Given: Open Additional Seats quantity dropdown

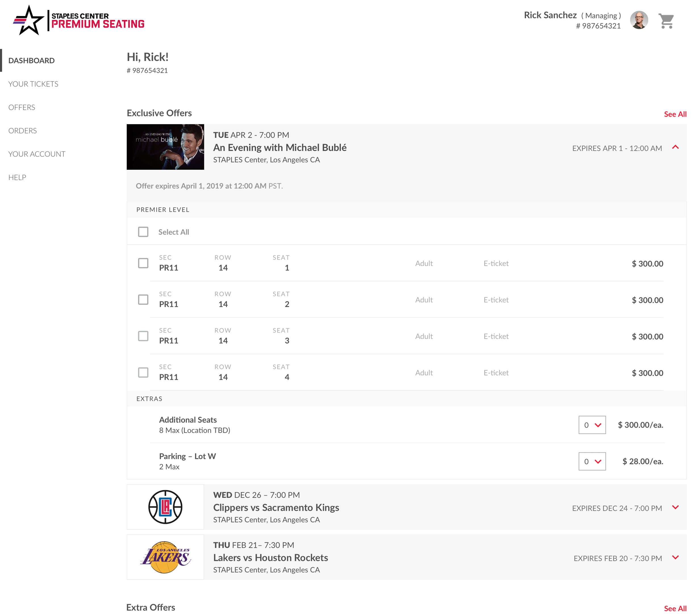Looking at the screenshot, I should pos(592,425).
